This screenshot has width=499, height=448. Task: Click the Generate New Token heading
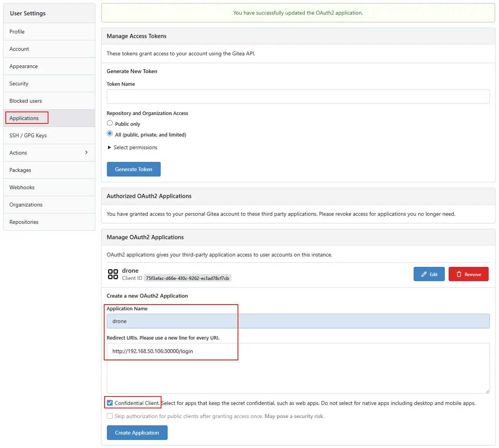click(x=132, y=71)
